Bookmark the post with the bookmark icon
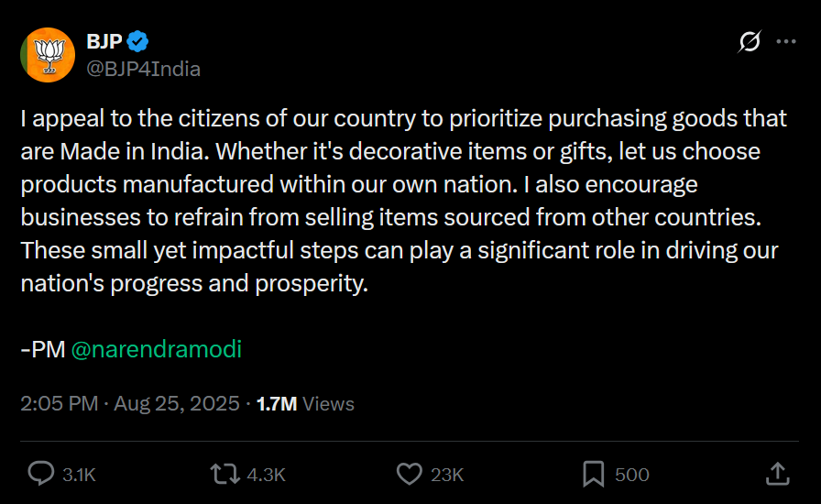821x504 pixels. 593,474
